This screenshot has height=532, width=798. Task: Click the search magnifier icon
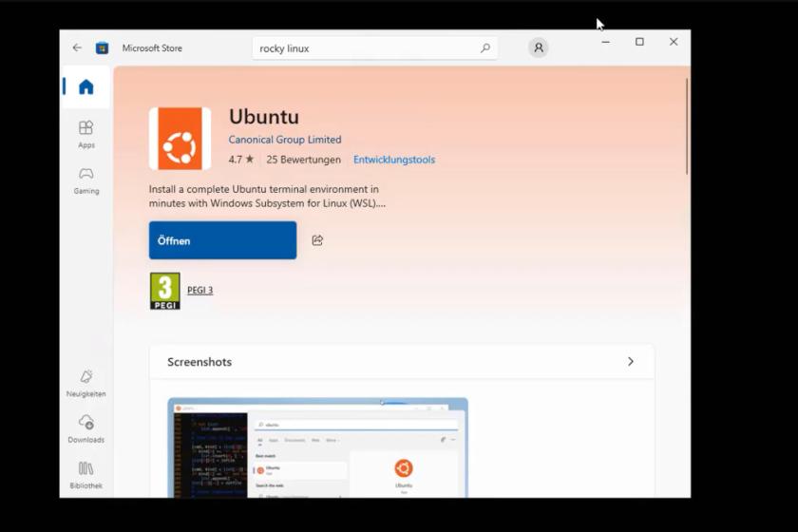pos(485,48)
